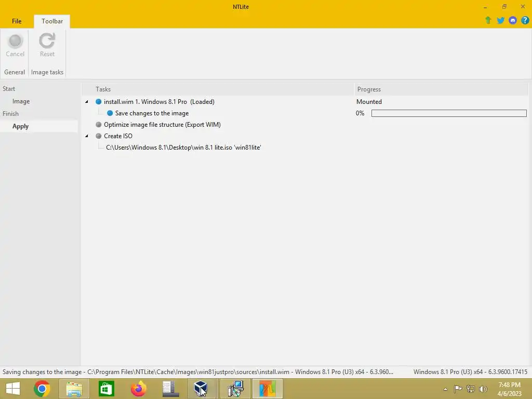Click the Reset icon
Image resolution: width=532 pixels, height=399 pixels.
click(x=47, y=41)
